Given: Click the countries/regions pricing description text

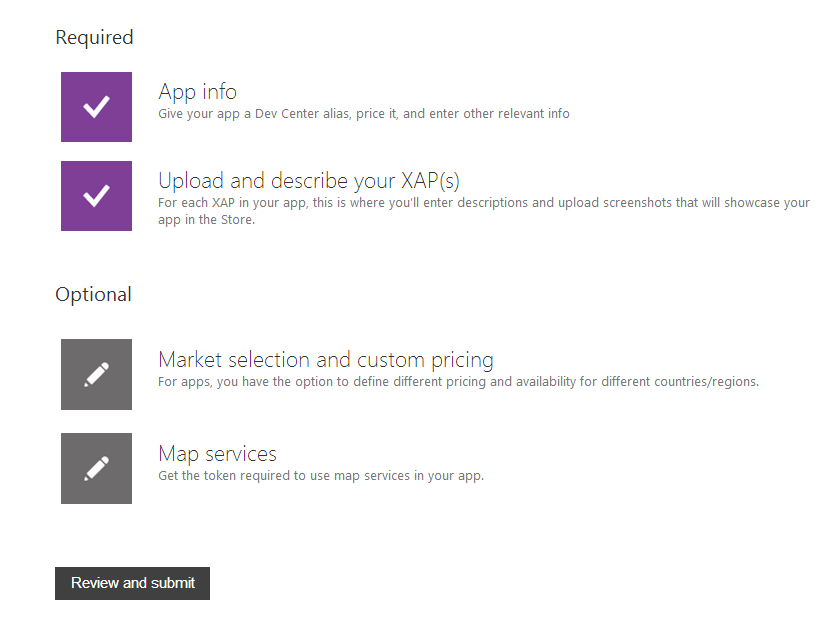Looking at the screenshot, I should coord(457,381).
